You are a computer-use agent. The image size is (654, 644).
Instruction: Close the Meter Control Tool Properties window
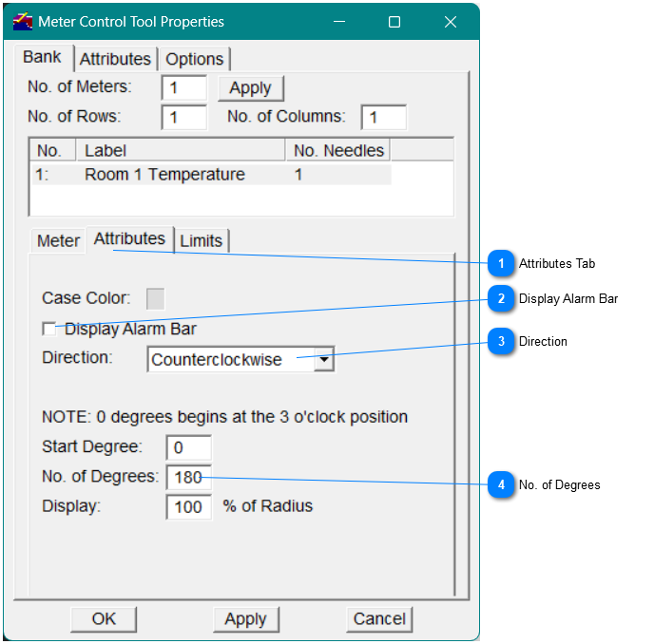click(x=451, y=22)
